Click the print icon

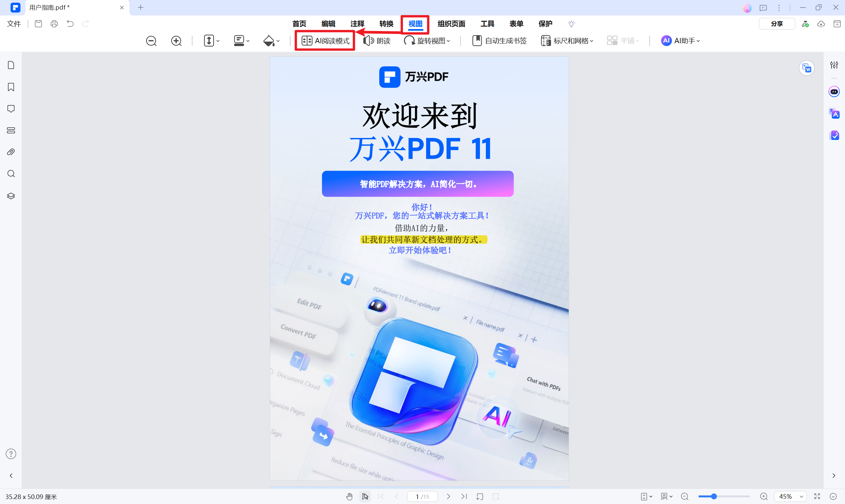click(54, 23)
